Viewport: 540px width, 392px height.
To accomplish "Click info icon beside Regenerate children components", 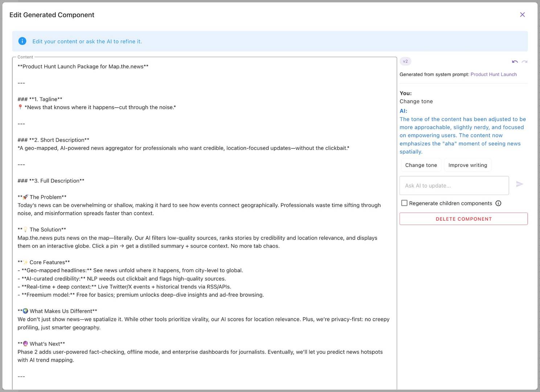I will [x=498, y=203].
